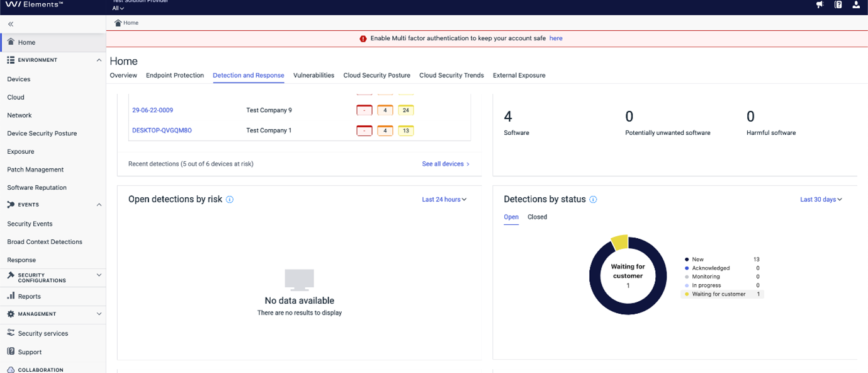Click the Home icon in the breadcrumb
This screenshot has height=373, width=868.
click(118, 23)
